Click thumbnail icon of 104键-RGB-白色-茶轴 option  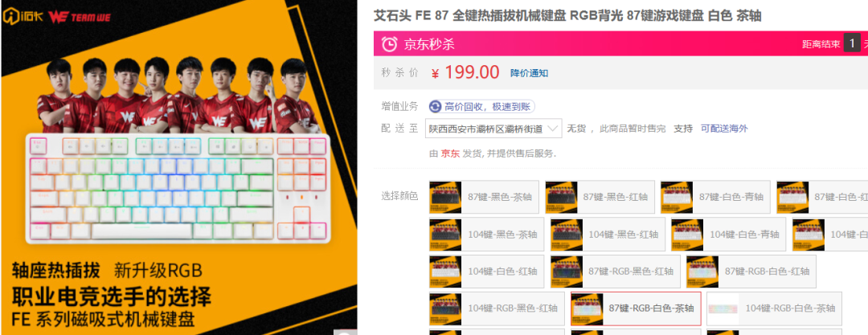tap(723, 308)
